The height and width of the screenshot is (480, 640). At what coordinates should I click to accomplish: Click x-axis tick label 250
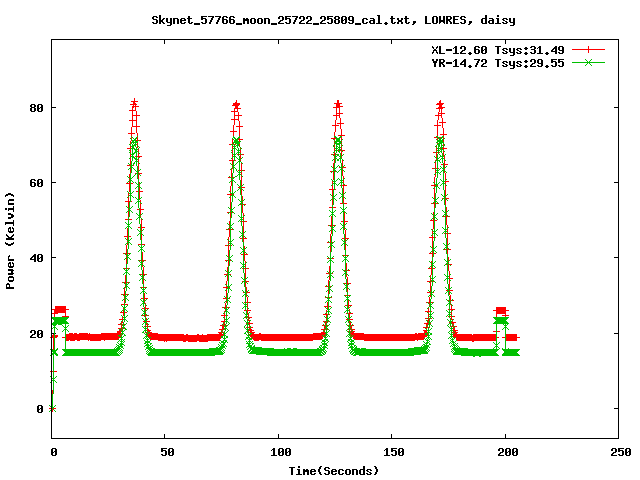(621, 452)
